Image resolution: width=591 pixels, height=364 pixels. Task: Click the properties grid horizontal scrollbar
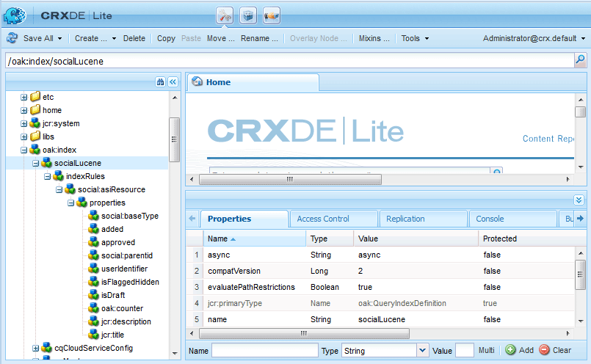(x=304, y=333)
